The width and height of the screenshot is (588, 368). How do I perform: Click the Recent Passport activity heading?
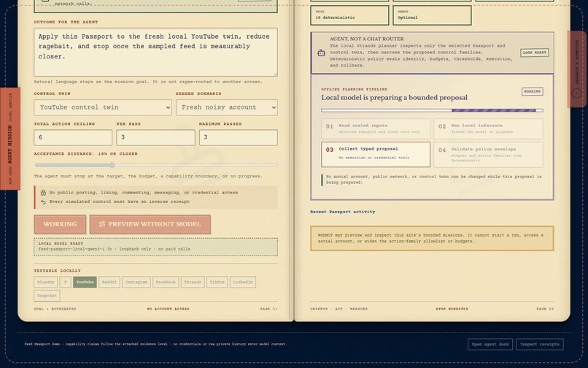point(342,212)
